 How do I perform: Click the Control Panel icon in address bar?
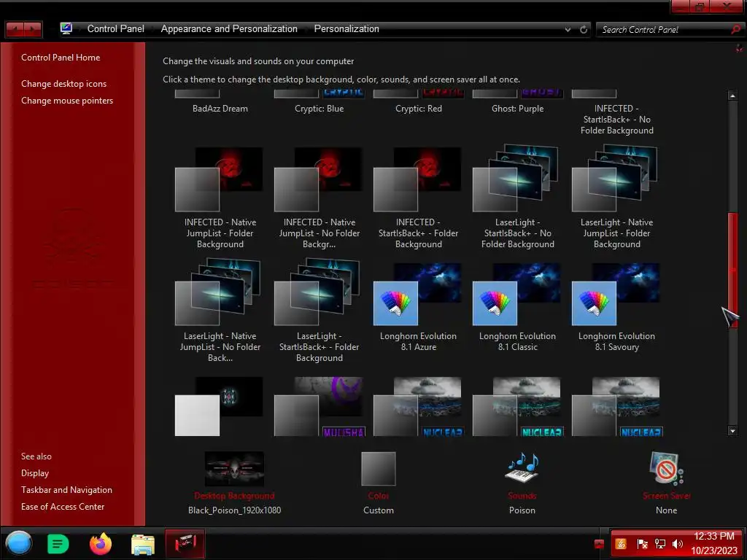[66, 28]
